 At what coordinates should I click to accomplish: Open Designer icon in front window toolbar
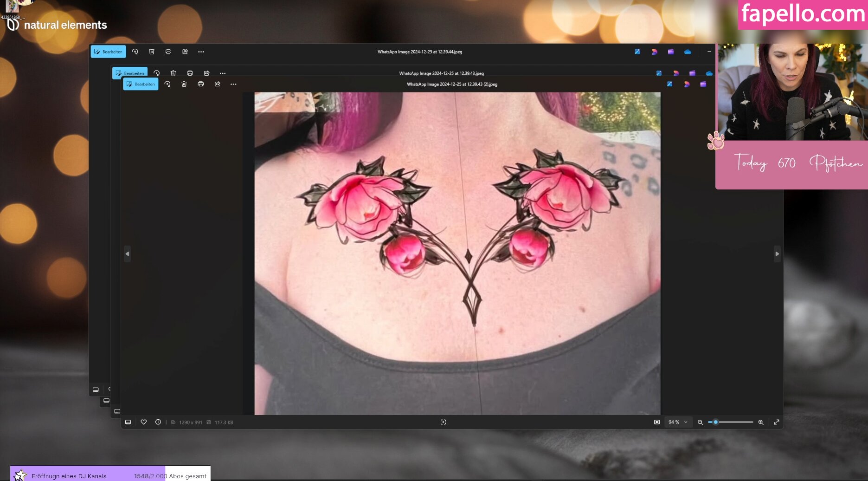[x=669, y=84]
